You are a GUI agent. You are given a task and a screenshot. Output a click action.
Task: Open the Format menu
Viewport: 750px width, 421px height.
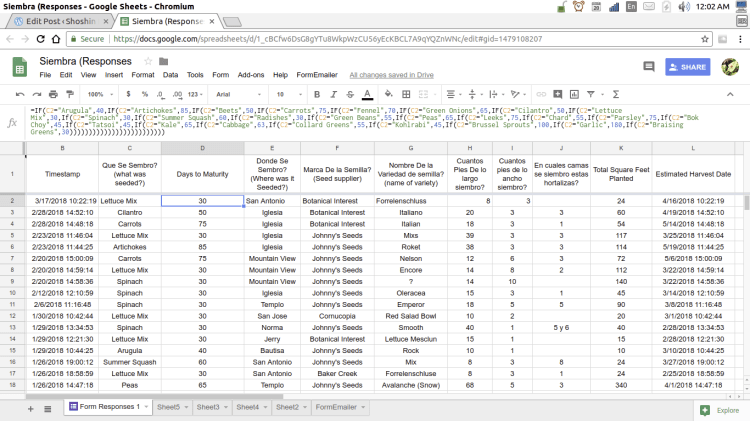point(143,75)
